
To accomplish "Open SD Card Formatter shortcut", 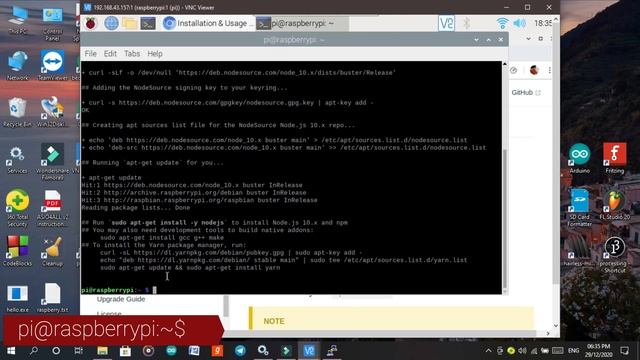I will click(580, 207).
